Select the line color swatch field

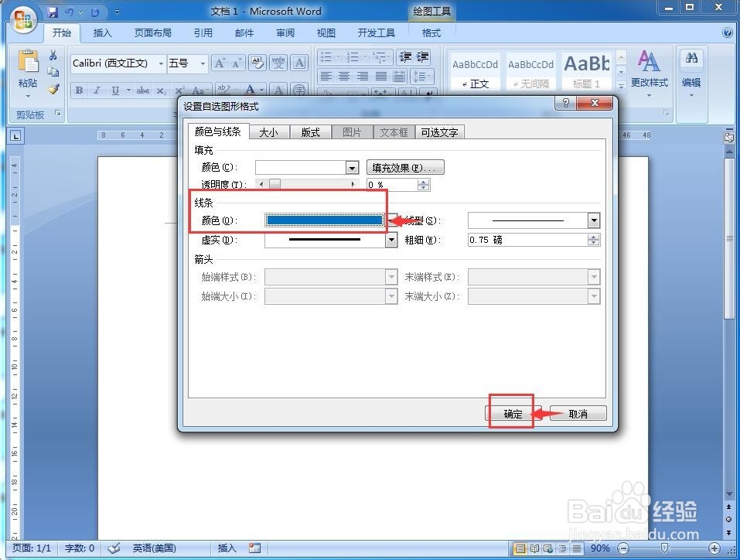(x=324, y=220)
